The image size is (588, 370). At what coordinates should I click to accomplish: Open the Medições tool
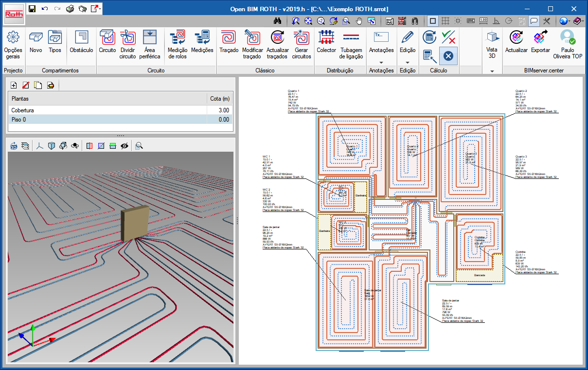pos(202,42)
